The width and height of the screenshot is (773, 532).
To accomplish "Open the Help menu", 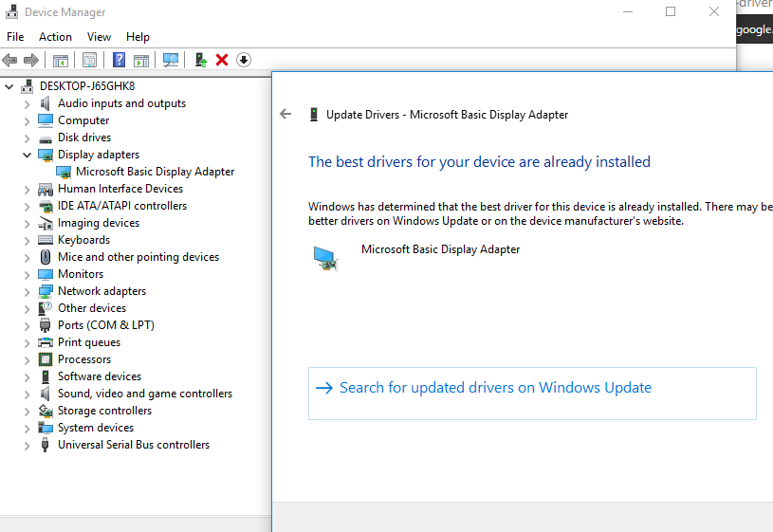I will click(138, 37).
